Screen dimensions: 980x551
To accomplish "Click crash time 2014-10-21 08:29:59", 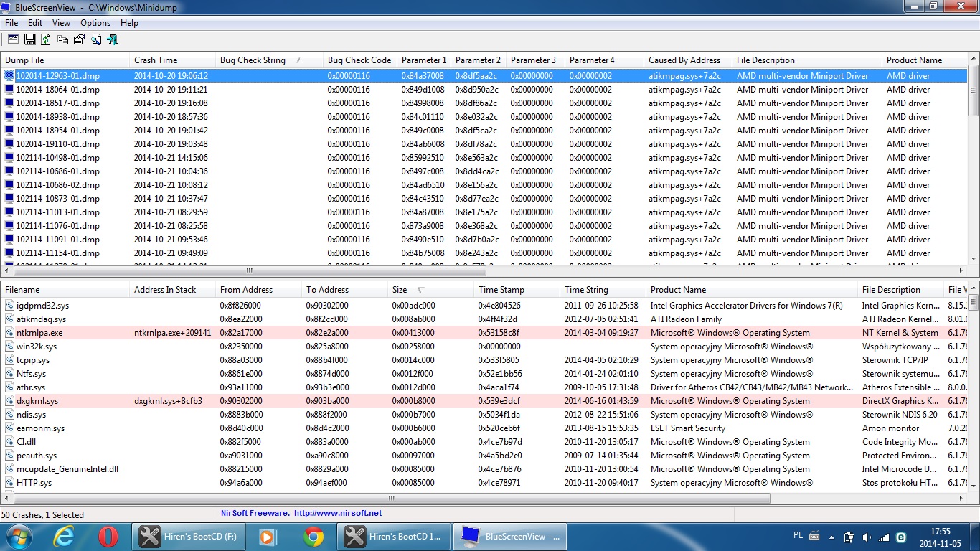I will [171, 212].
